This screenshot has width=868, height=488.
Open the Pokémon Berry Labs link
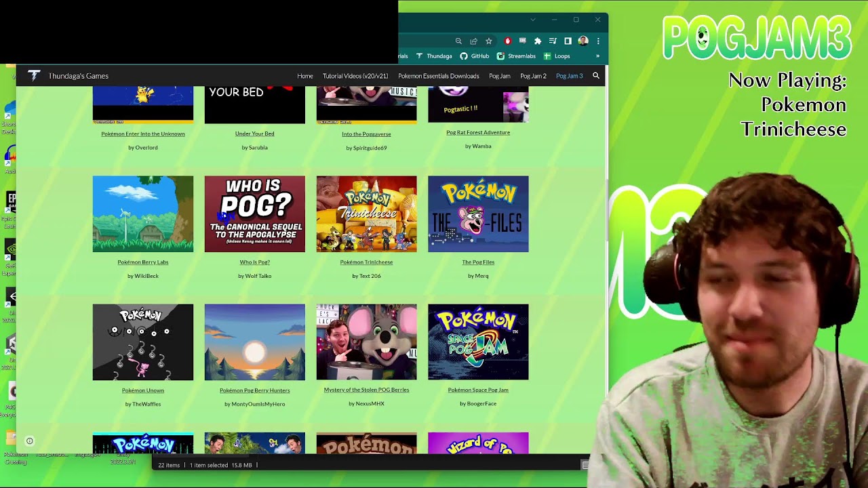click(x=143, y=262)
